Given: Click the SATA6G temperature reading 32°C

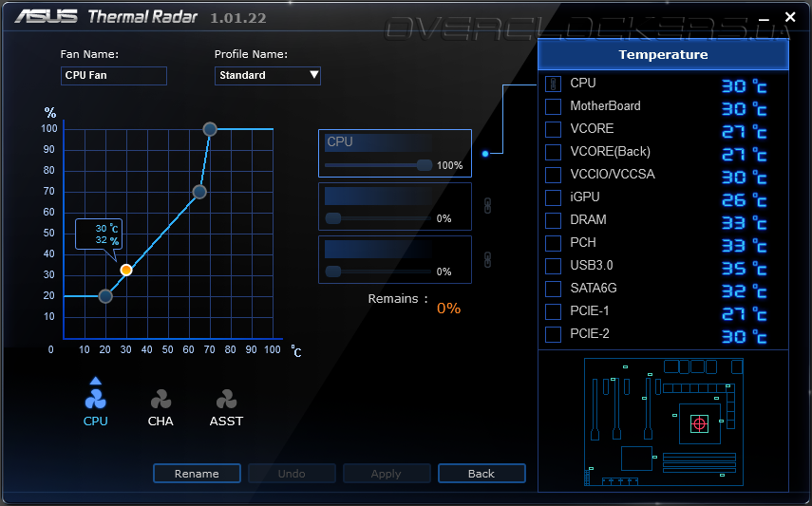Looking at the screenshot, I should click(x=745, y=291).
